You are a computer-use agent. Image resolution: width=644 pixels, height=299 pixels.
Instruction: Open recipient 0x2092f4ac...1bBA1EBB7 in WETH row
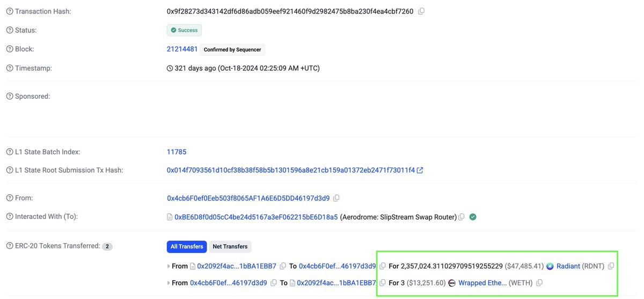336,283
